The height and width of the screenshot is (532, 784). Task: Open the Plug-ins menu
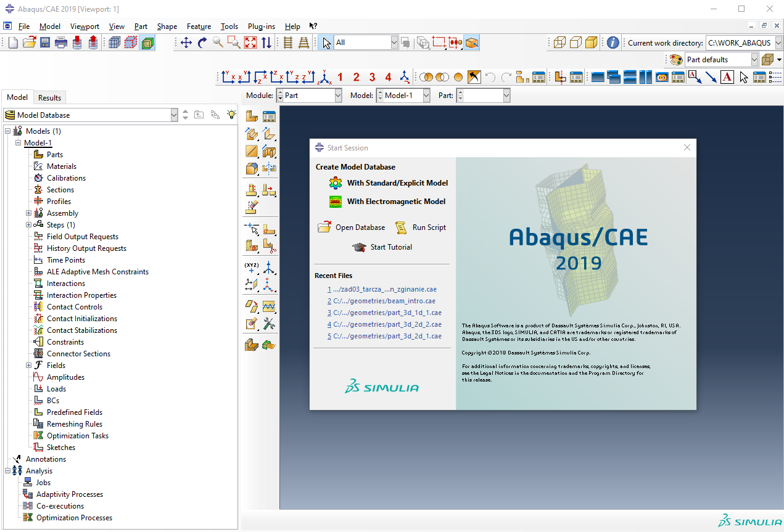[x=261, y=27]
